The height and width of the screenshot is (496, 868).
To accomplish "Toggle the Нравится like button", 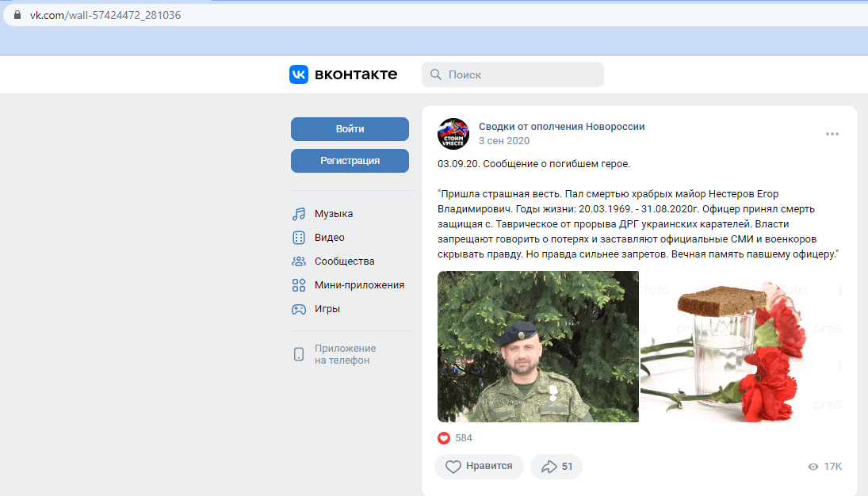I will tap(479, 466).
